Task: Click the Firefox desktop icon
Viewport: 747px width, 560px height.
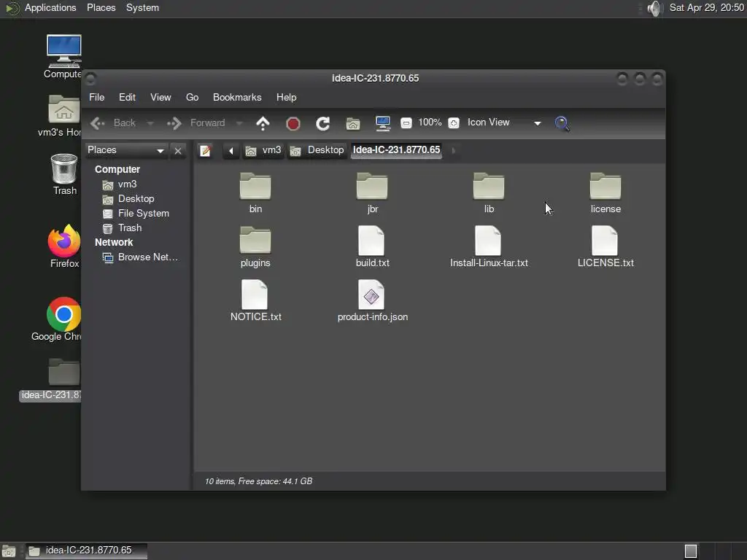Action: tap(64, 246)
